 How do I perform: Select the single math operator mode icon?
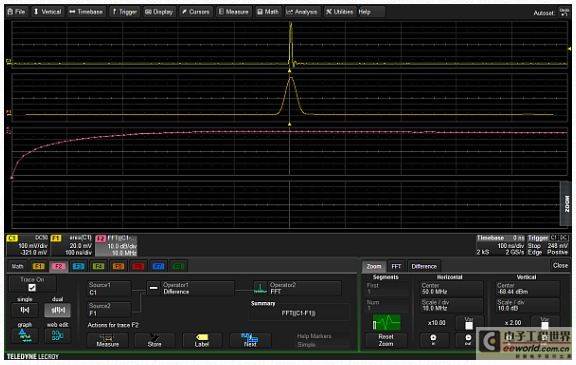(x=25, y=310)
